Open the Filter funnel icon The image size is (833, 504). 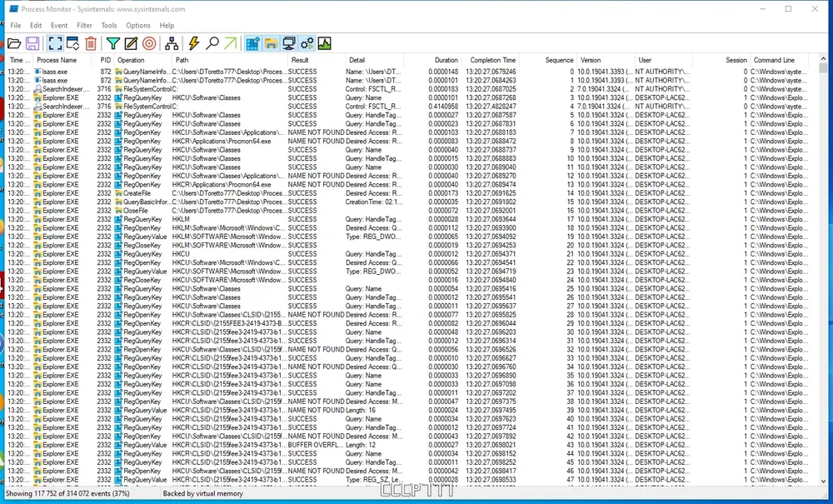click(x=113, y=43)
